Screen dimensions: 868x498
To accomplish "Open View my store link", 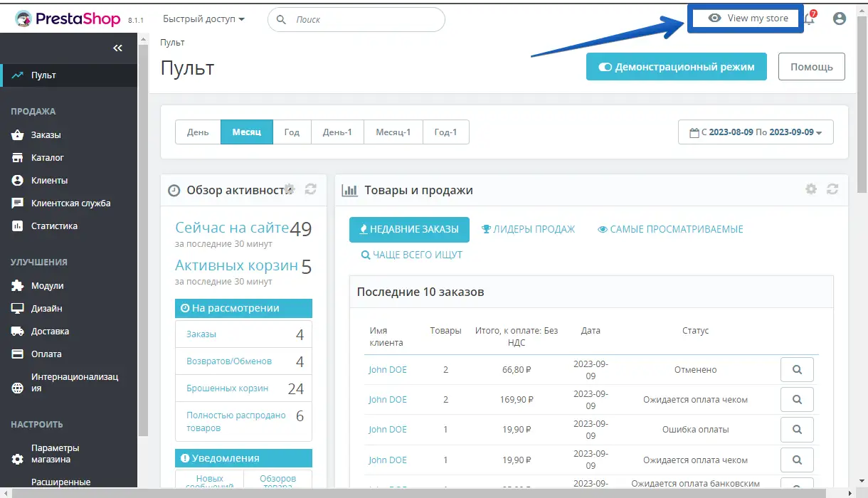I will (748, 18).
